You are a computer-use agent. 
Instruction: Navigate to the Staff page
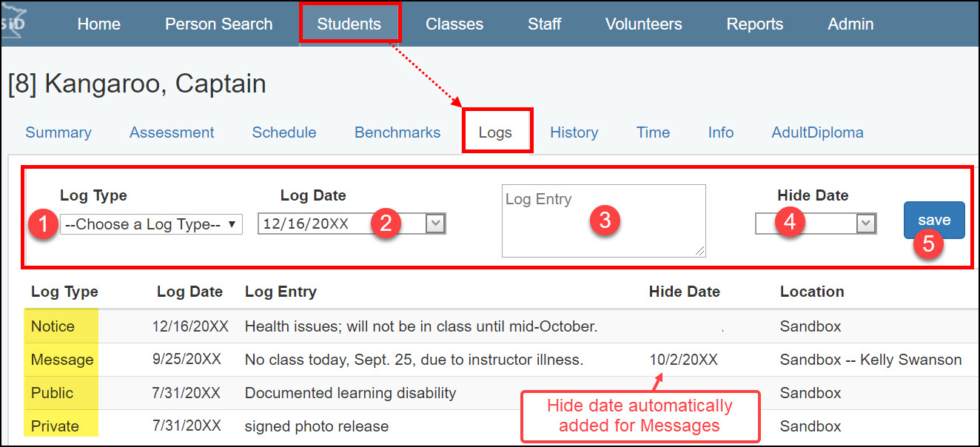tap(544, 24)
